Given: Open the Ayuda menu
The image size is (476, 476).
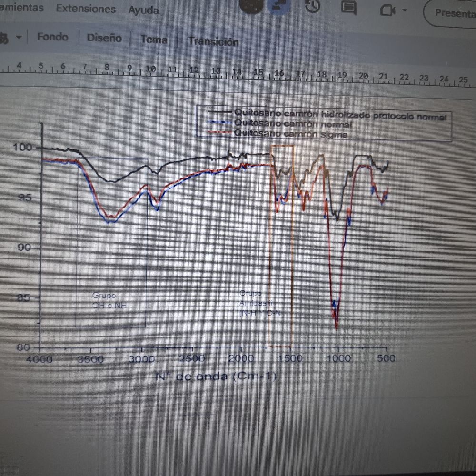Looking at the screenshot, I should tap(143, 10).
